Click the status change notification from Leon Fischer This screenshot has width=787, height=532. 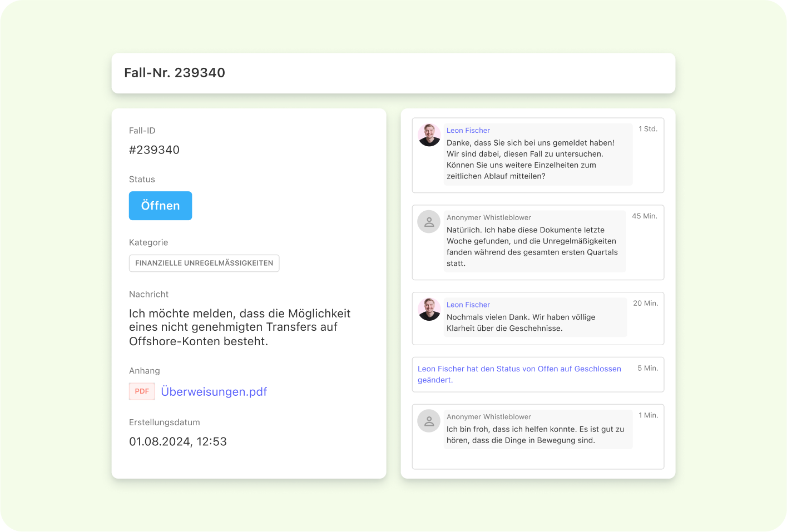tap(519, 374)
